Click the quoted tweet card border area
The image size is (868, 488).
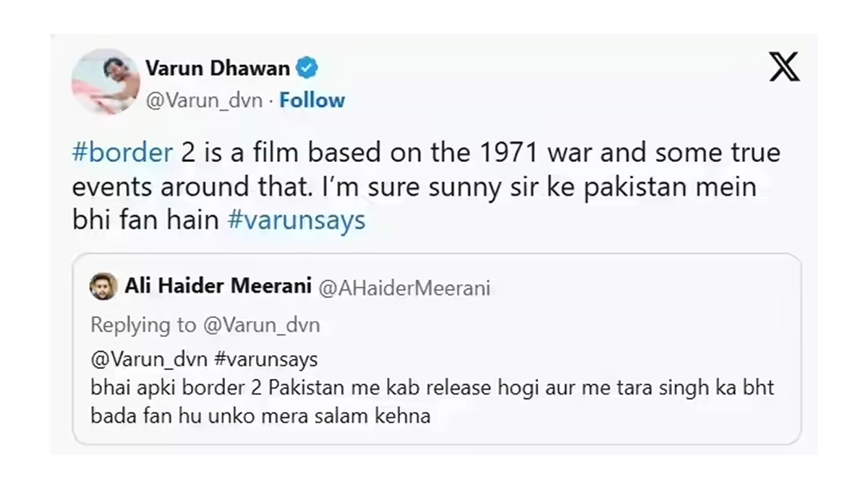click(436, 348)
